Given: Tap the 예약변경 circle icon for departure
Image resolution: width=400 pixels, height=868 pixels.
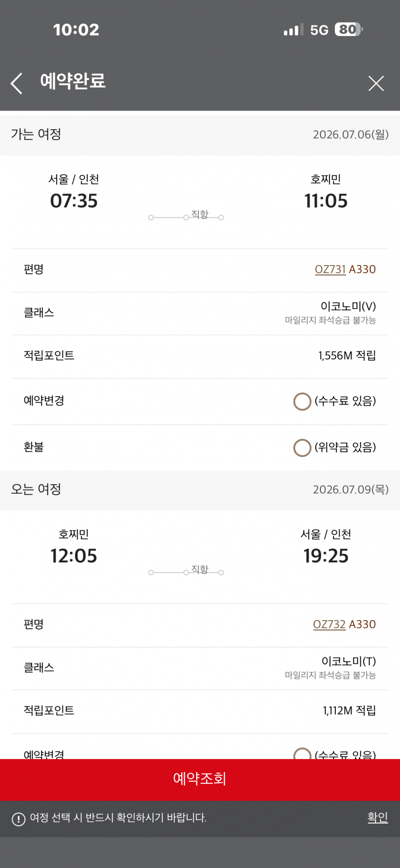Looking at the screenshot, I should point(302,401).
